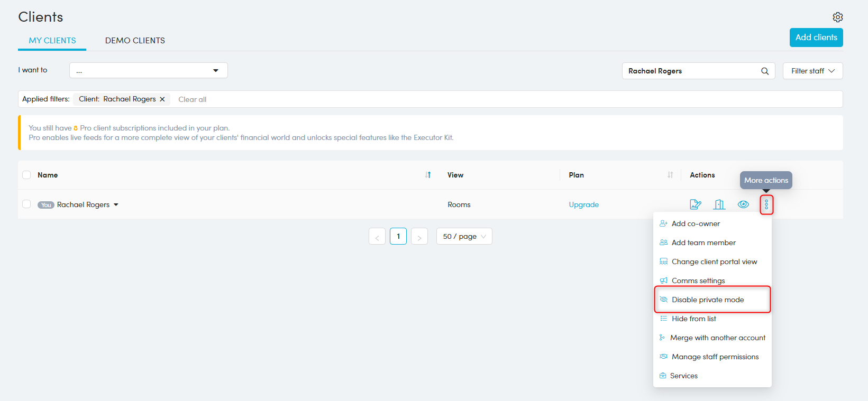Click the Upgrade plan link
The width and height of the screenshot is (868, 401).
[x=583, y=204]
